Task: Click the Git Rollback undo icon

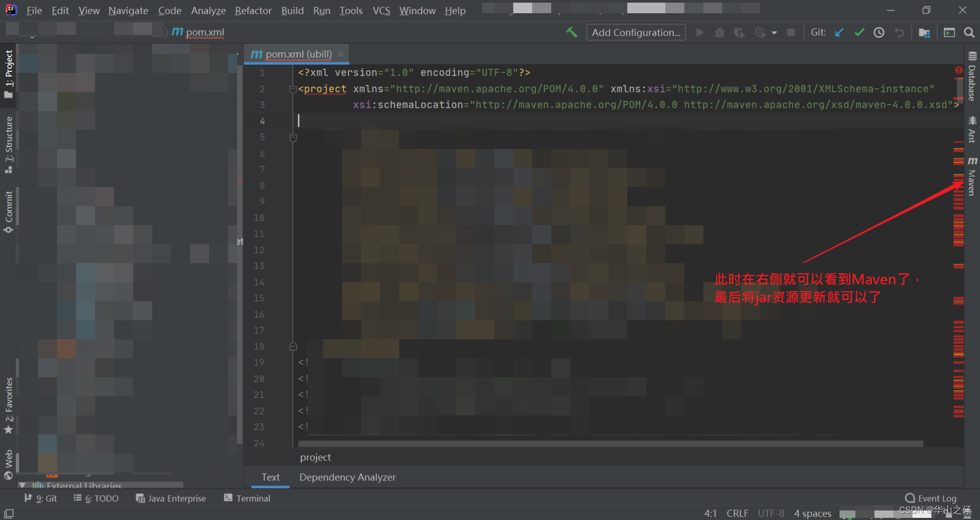Action: point(899,33)
